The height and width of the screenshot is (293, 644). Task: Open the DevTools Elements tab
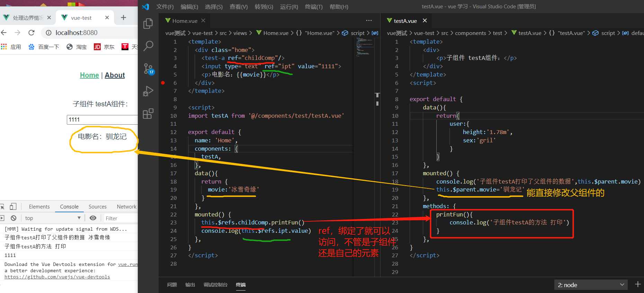(x=39, y=207)
